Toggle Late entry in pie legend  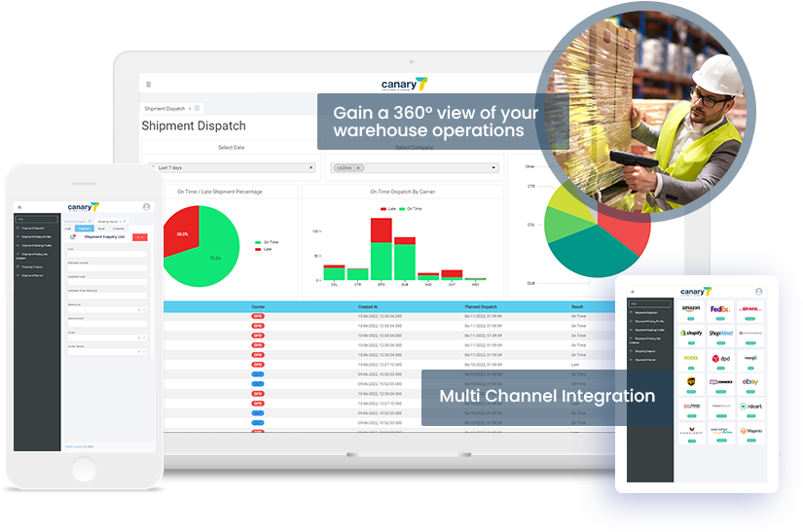(264, 249)
